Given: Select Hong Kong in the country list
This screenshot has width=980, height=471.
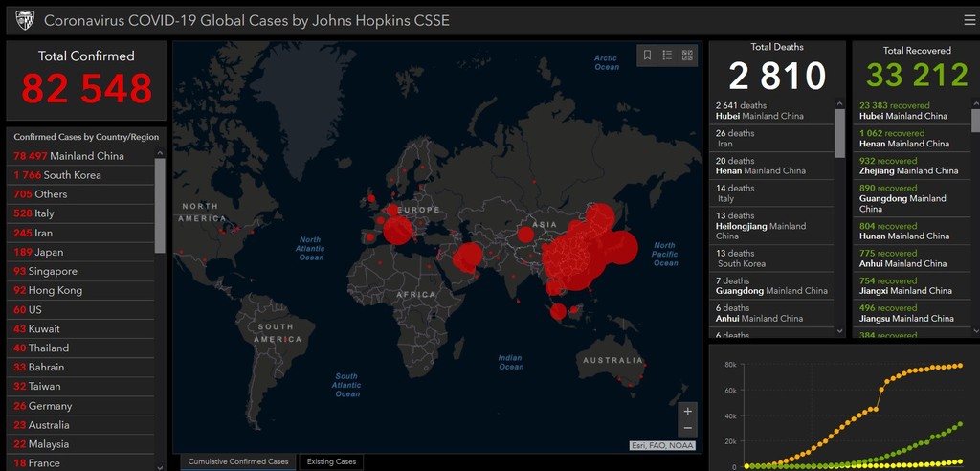Looking at the screenshot, I should pos(80,290).
